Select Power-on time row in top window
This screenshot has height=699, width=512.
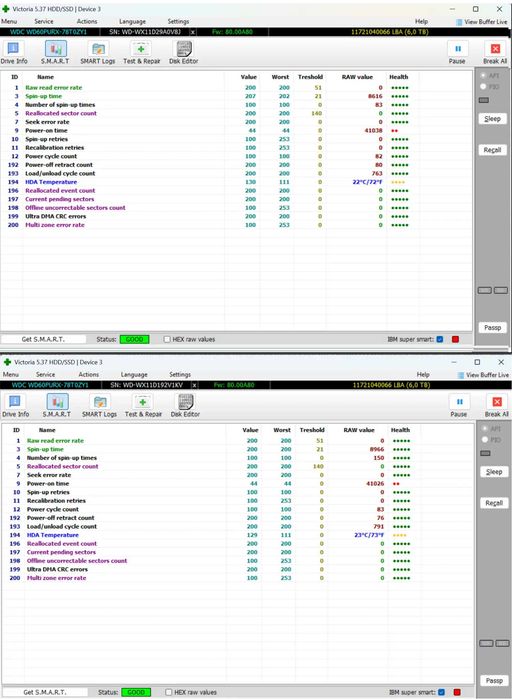tap(236, 131)
